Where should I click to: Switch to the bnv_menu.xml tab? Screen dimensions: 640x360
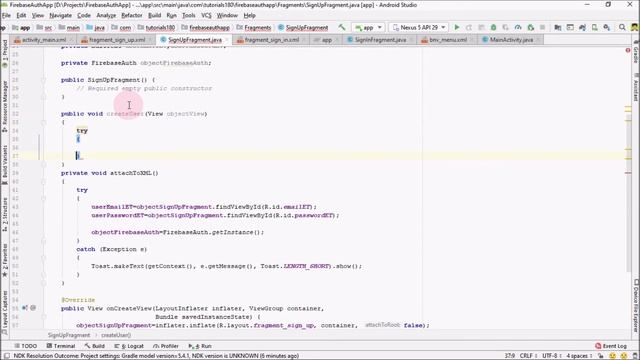click(448, 40)
